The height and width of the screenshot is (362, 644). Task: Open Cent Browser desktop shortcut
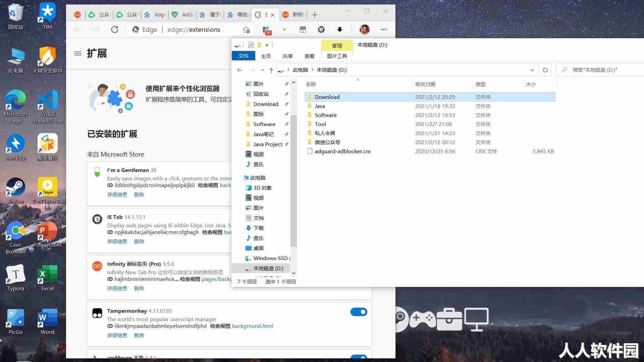click(15, 237)
